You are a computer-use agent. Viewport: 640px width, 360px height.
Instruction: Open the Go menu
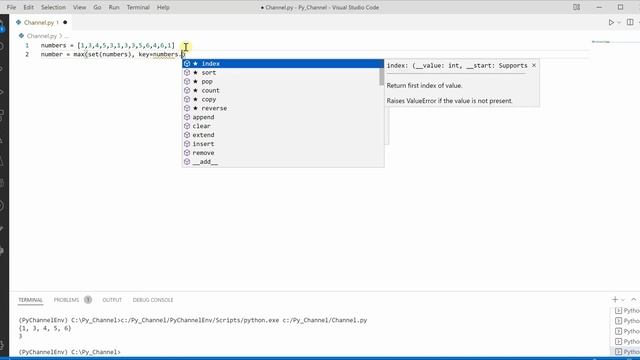point(97,7)
